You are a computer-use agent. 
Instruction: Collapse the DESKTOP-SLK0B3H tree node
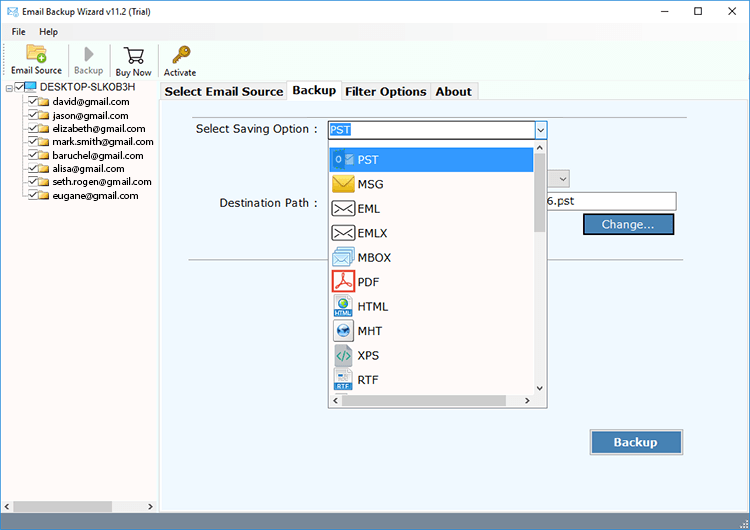pyautogui.click(x=9, y=88)
